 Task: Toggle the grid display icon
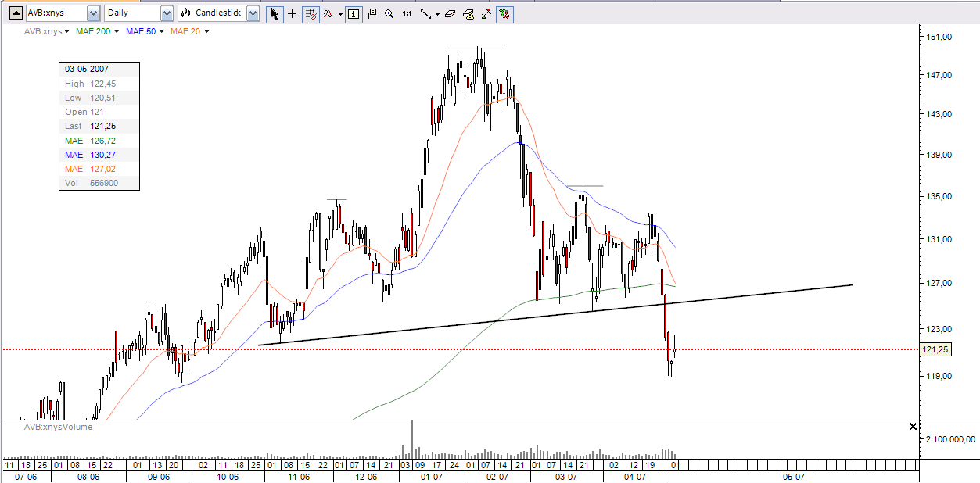pos(311,13)
